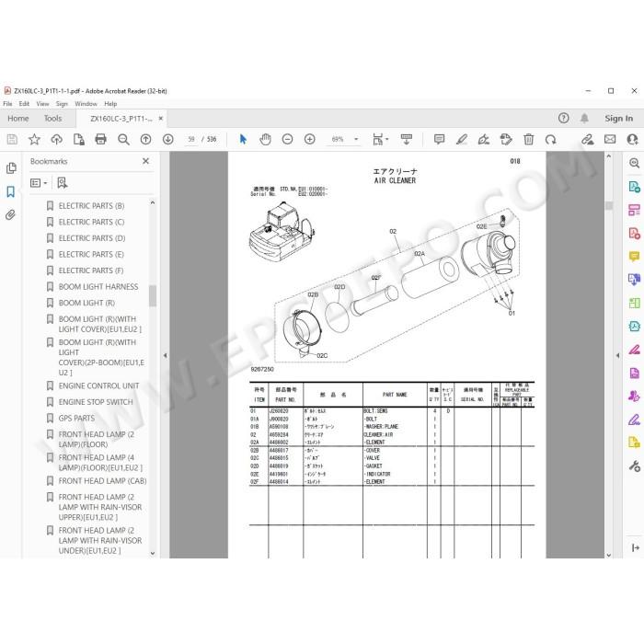
Task: Activate the Hand pan tool
Action: (265, 140)
